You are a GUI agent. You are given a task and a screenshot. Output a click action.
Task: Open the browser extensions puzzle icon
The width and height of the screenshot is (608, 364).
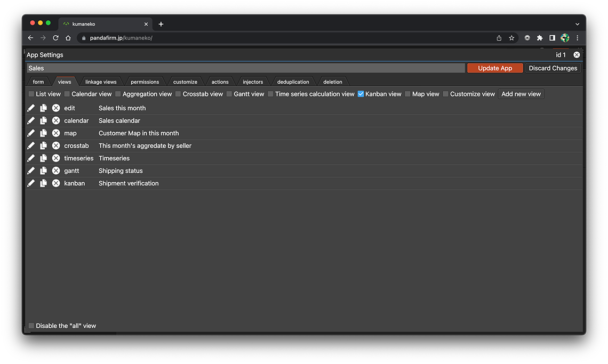point(540,38)
